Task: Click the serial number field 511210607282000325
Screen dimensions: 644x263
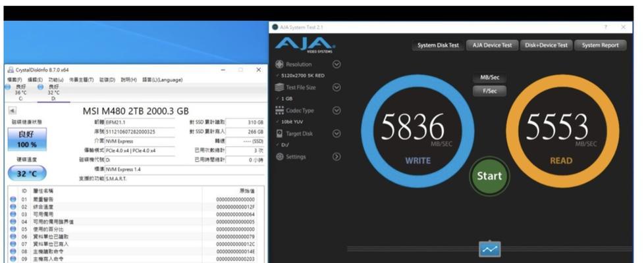Action: [140, 131]
